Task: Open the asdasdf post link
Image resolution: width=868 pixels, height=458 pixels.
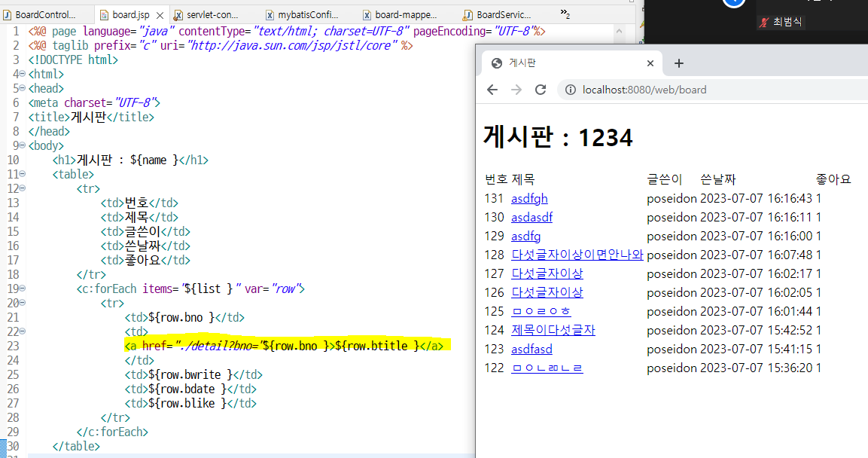Action: (532, 217)
